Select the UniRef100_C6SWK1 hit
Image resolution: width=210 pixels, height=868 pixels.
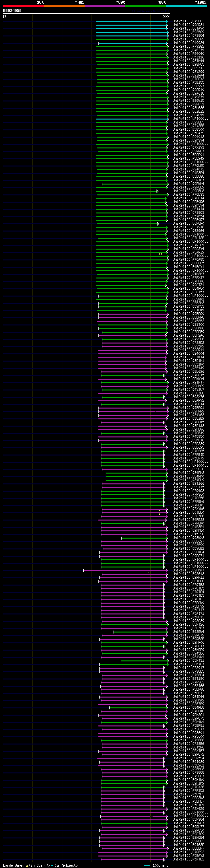point(188,299)
